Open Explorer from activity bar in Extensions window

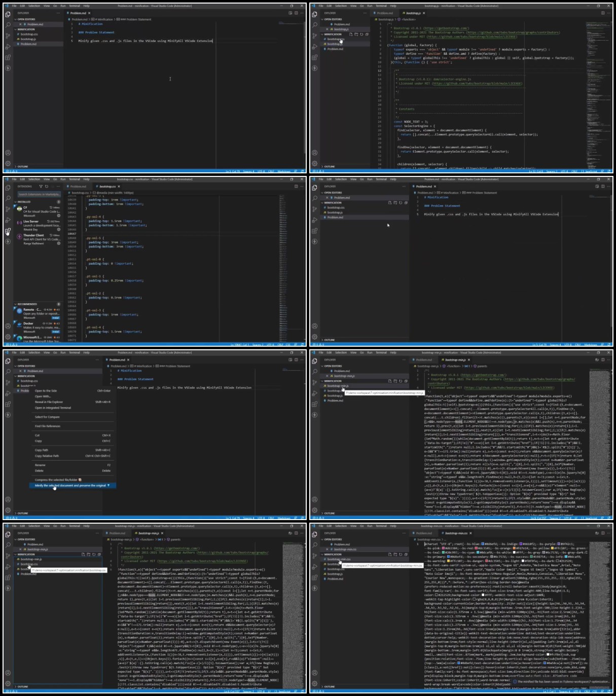(x=8, y=188)
